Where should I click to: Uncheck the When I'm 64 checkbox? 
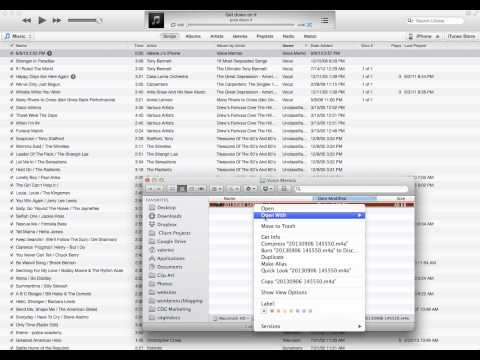click(x=12, y=123)
